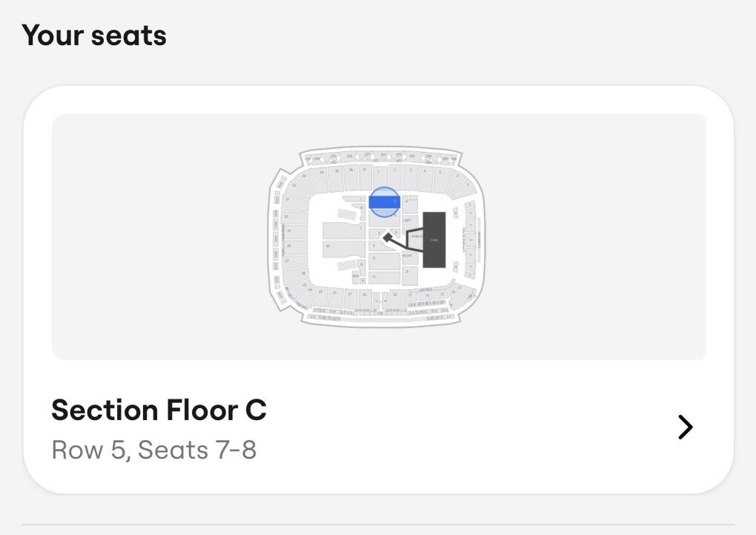Click the PORCH area in front of stage
Image resolution: width=756 pixels, height=535 pixels.
coord(416,236)
